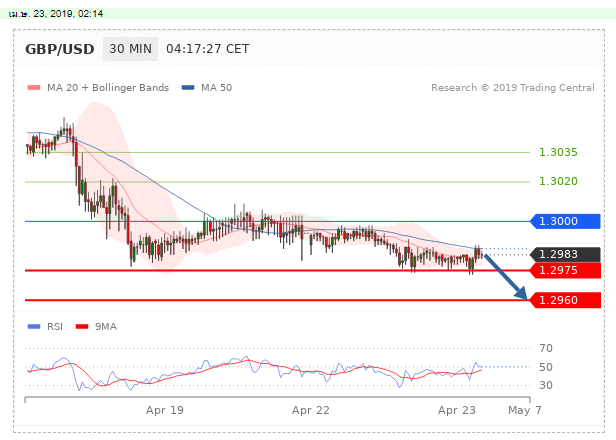Click the red 1.2975 support price tag
The image size is (616, 440).
pos(565,270)
